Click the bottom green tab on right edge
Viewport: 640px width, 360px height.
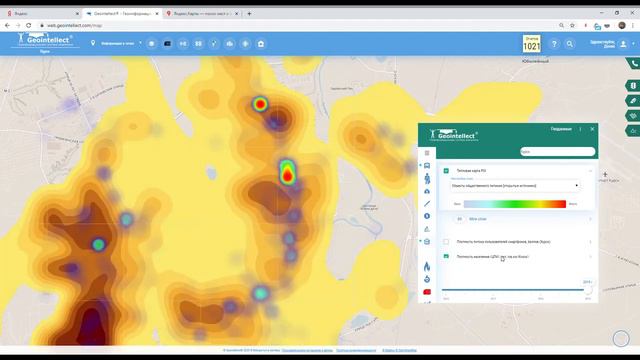pos(633,131)
